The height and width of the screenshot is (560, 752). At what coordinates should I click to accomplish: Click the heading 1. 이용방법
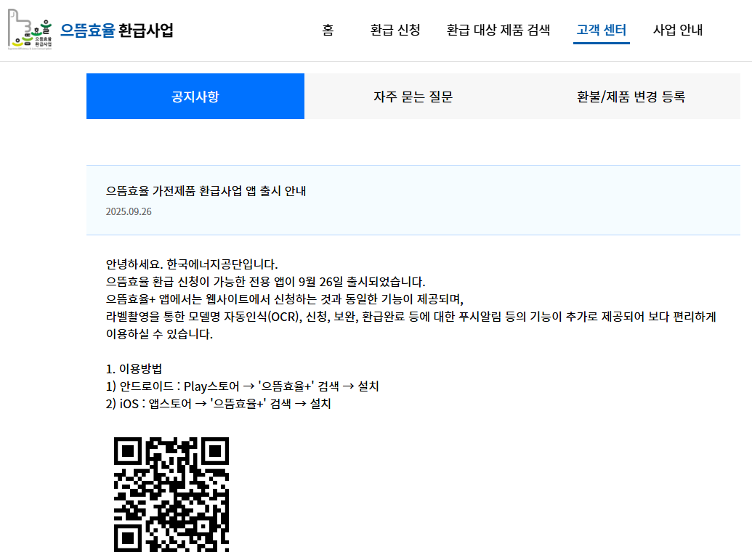[134, 369]
